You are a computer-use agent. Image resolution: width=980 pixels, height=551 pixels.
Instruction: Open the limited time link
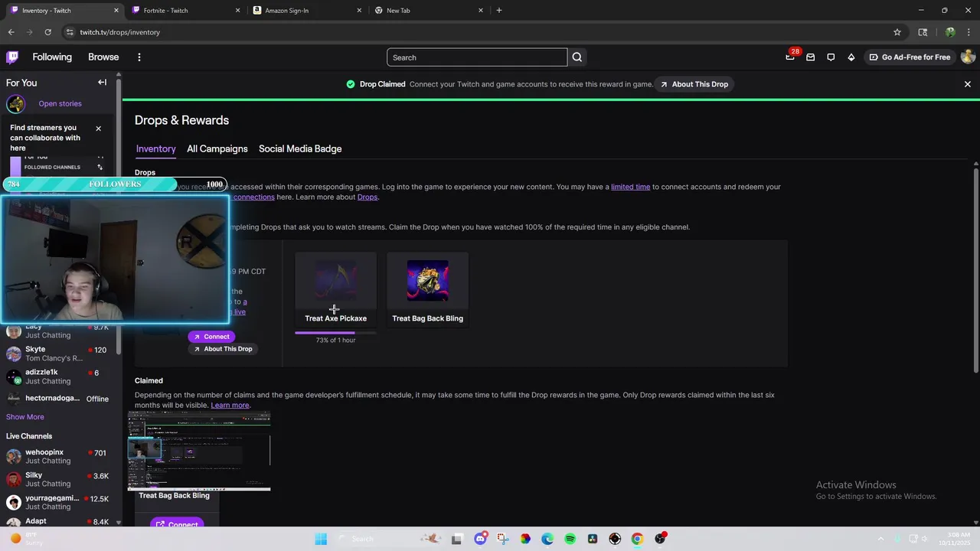point(630,187)
